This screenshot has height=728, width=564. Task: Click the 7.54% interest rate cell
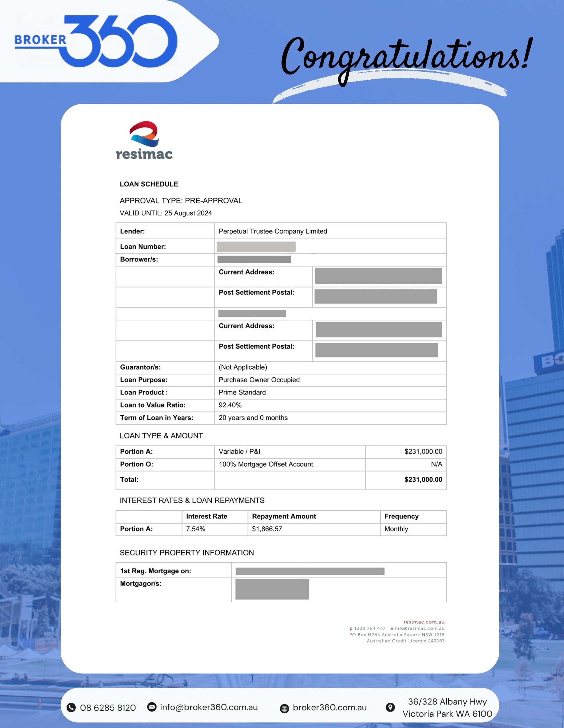pyautogui.click(x=196, y=529)
